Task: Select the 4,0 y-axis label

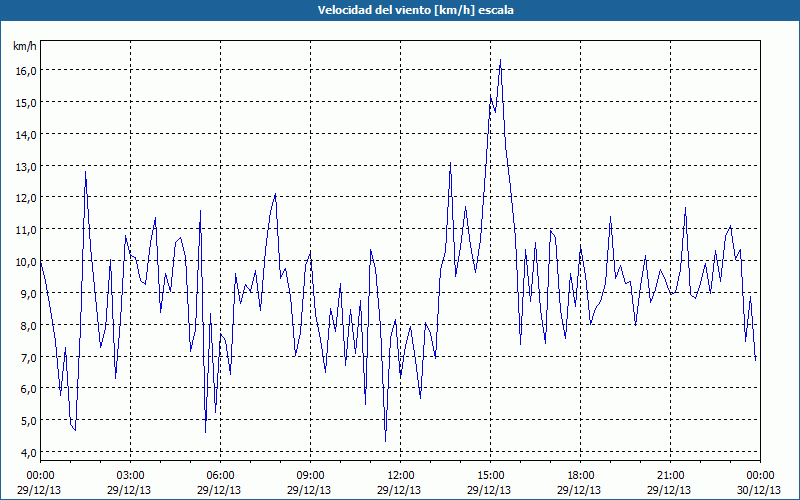Action: (x=27, y=453)
